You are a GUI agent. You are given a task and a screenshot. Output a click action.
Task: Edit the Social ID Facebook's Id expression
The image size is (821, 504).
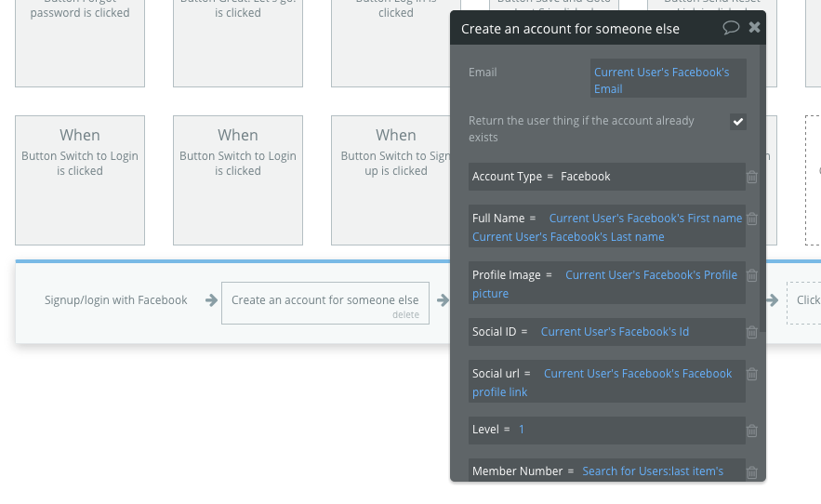click(x=615, y=332)
